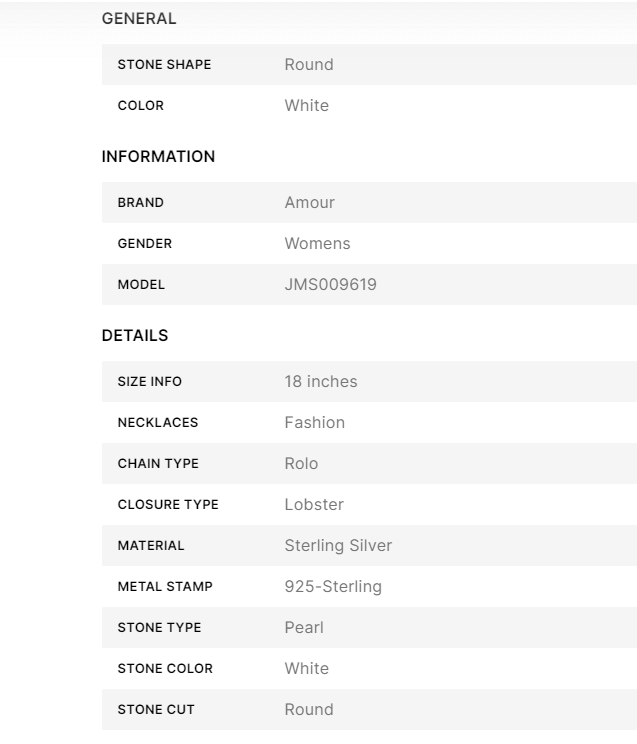Viewport: 637px width, 744px height.
Task: Click the White value beside STONE COLOR
Action: click(306, 669)
